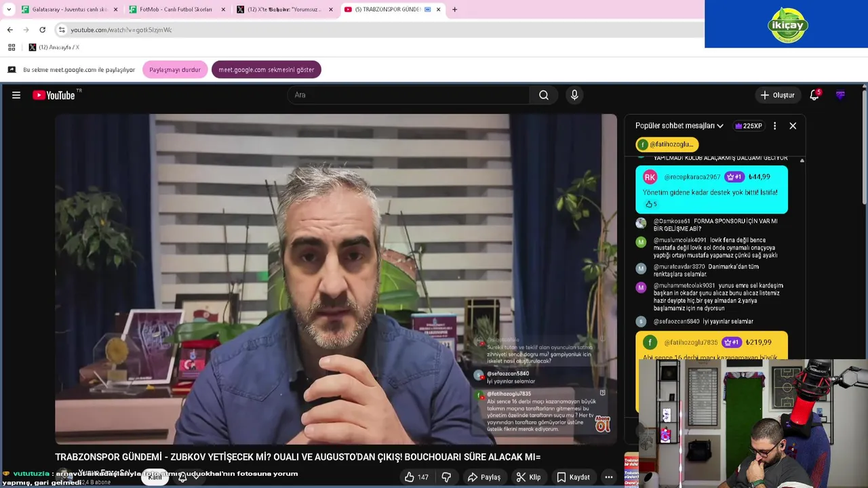Open the apps grid in bookmarks bar
Viewport: 868px width, 488px height.
tap(12, 47)
